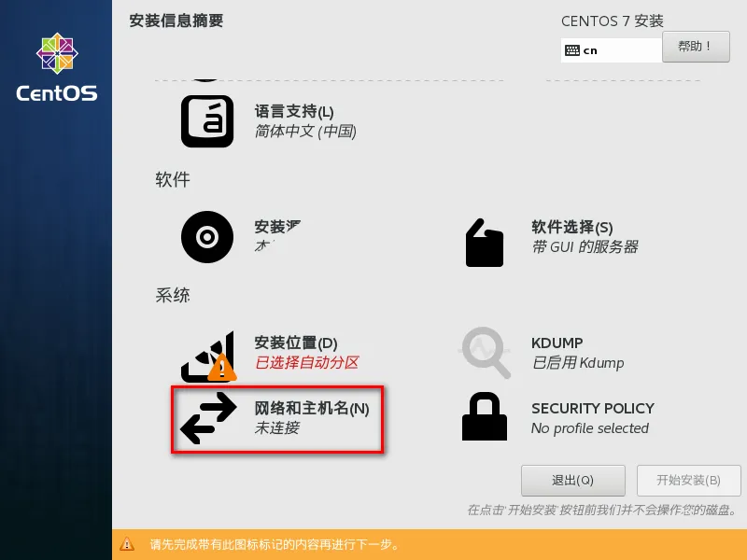Click the 帮助！ help button
This screenshot has width=747, height=560.
[x=696, y=46]
